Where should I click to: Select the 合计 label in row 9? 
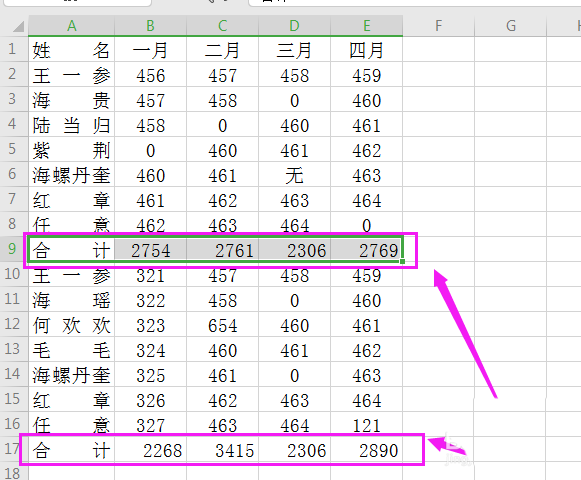[x=72, y=249]
